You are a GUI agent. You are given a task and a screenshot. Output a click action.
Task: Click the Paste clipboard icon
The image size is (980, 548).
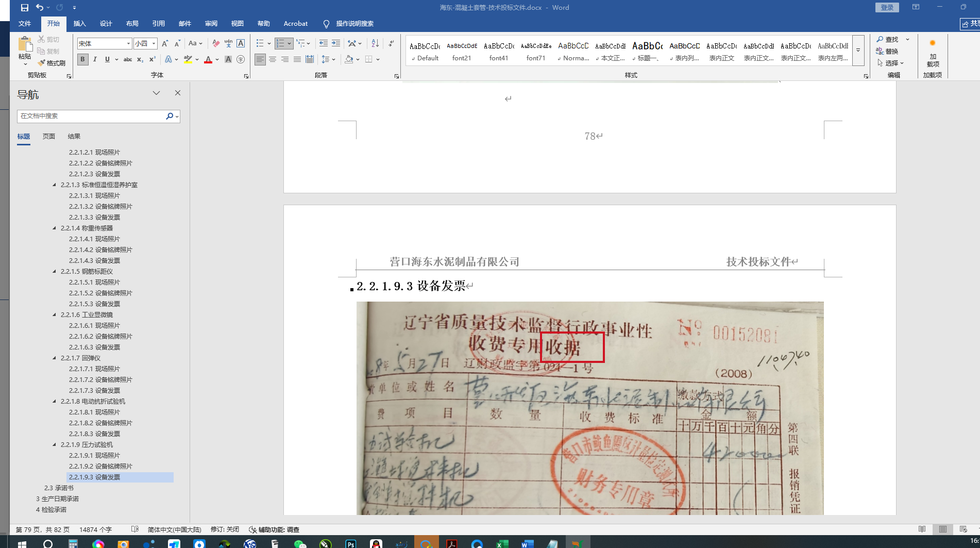tap(25, 44)
